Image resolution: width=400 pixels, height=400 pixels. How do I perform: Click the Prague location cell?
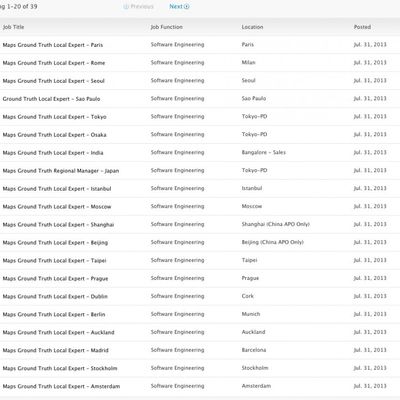(x=250, y=279)
